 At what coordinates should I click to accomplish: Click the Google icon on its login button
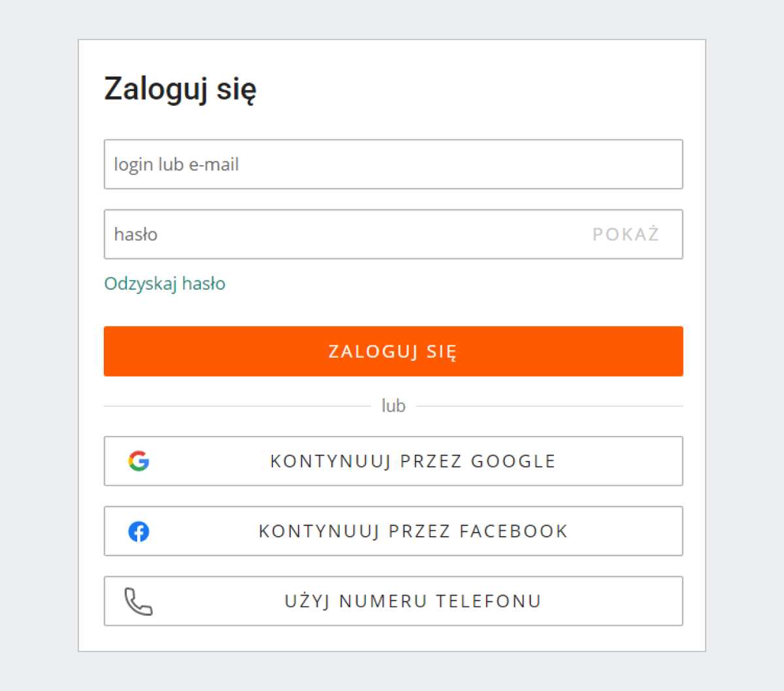coord(139,460)
